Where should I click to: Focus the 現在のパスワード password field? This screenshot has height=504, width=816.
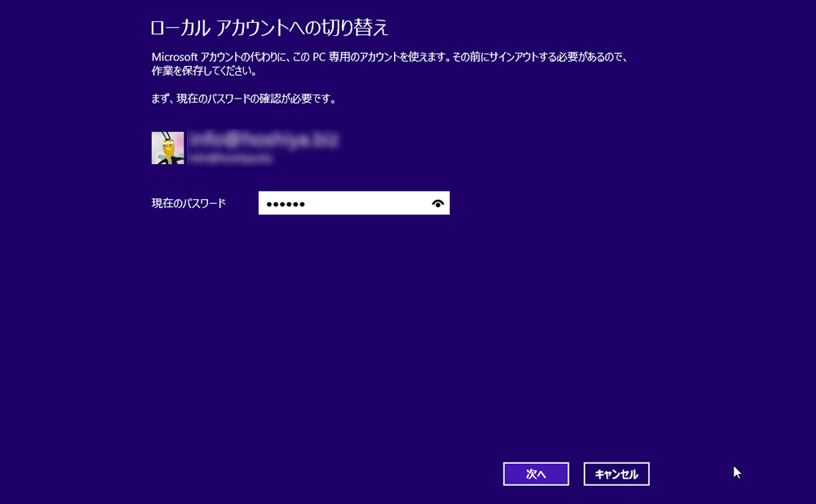click(x=354, y=203)
